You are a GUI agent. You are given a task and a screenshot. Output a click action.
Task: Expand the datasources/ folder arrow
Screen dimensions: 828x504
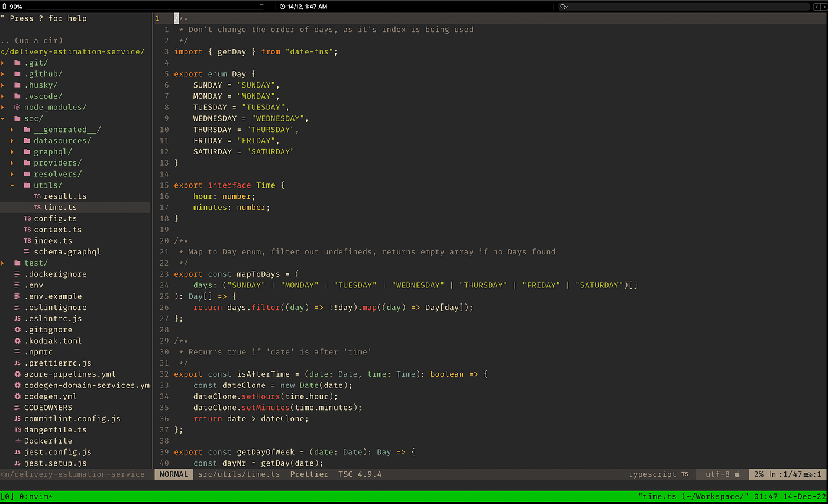(12, 141)
